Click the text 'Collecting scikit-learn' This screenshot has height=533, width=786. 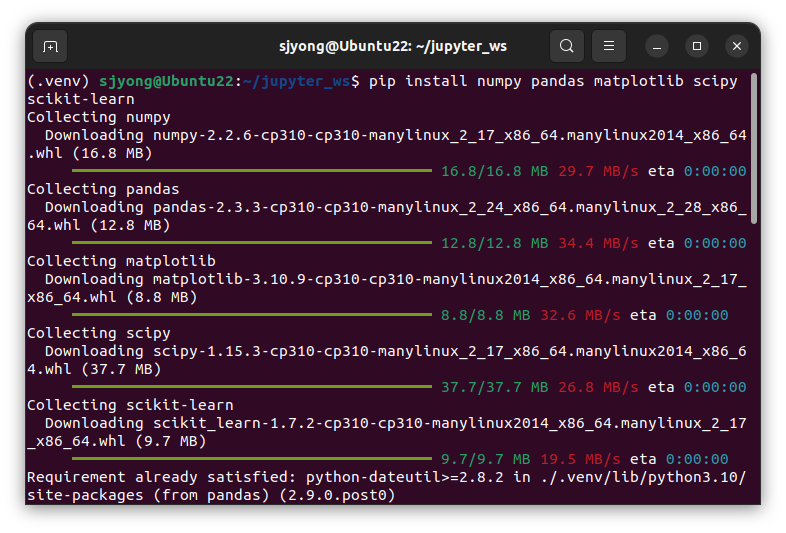(130, 405)
